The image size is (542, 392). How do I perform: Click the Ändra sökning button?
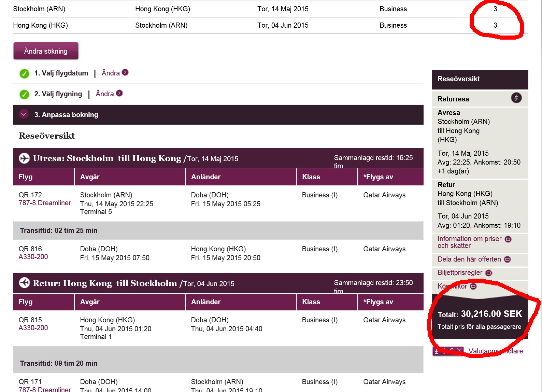point(46,51)
